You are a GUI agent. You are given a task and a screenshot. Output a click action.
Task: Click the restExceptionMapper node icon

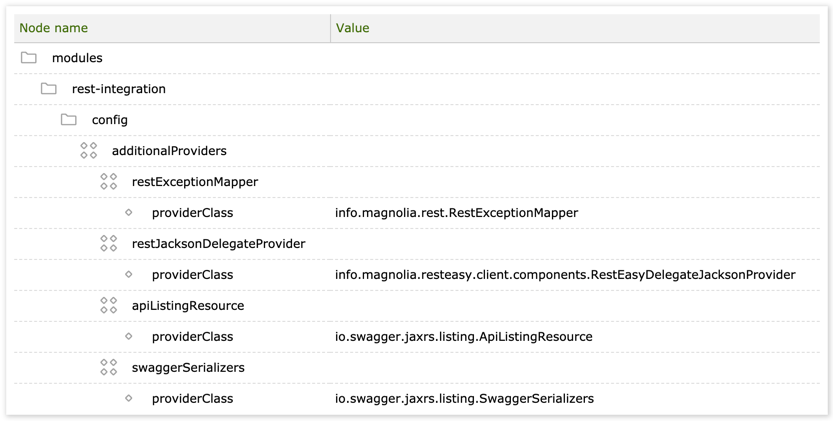click(109, 182)
